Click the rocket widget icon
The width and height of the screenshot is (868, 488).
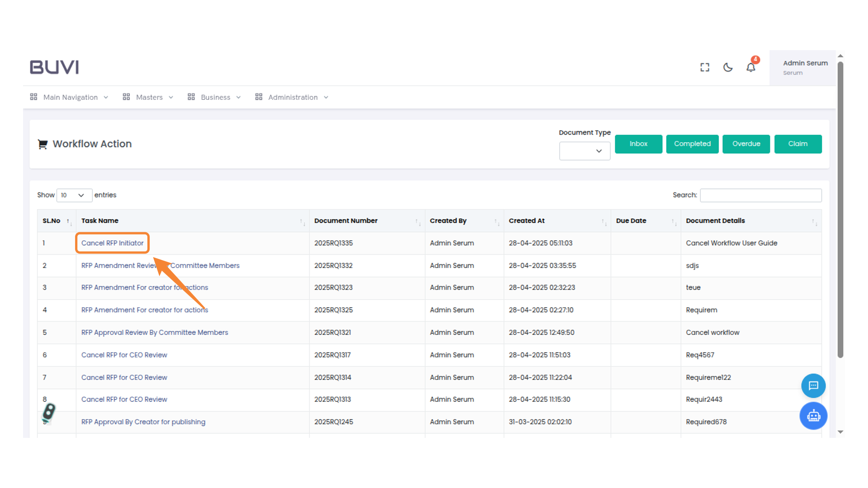(48, 412)
